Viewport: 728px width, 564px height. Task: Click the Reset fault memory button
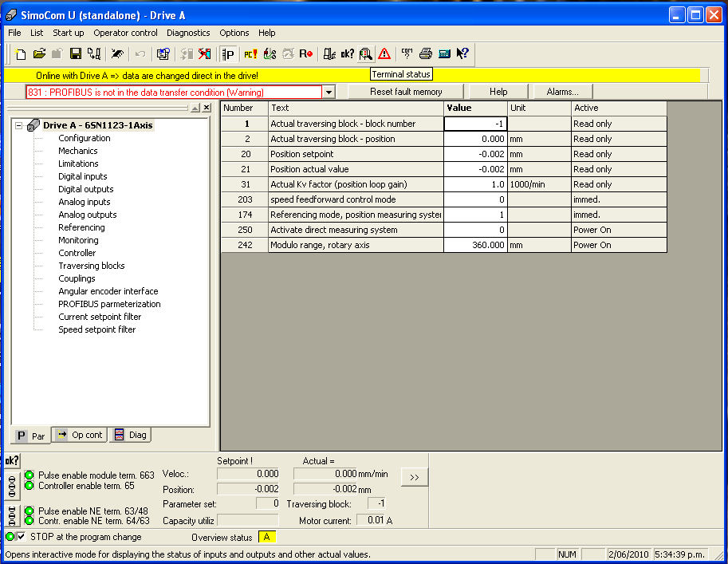pos(406,92)
